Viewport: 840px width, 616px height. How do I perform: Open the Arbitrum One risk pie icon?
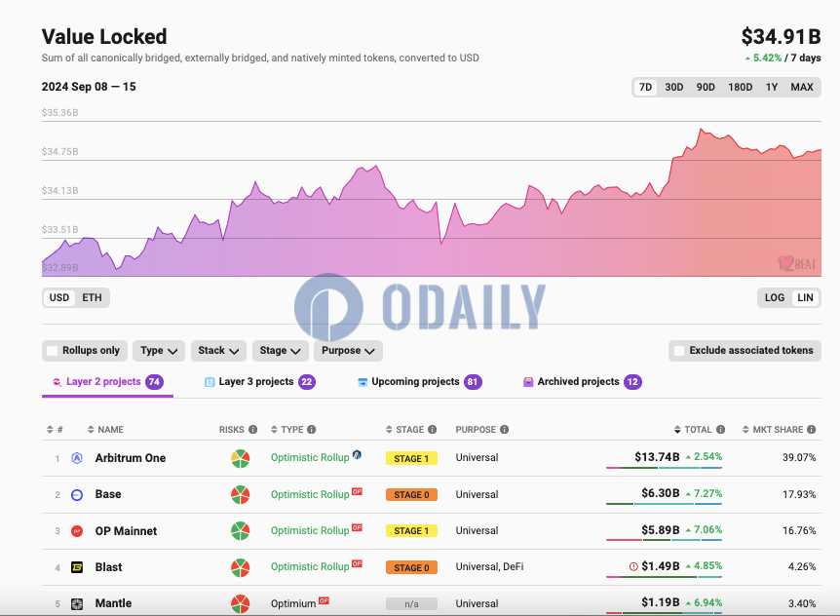pyautogui.click(x=240, y=458)
